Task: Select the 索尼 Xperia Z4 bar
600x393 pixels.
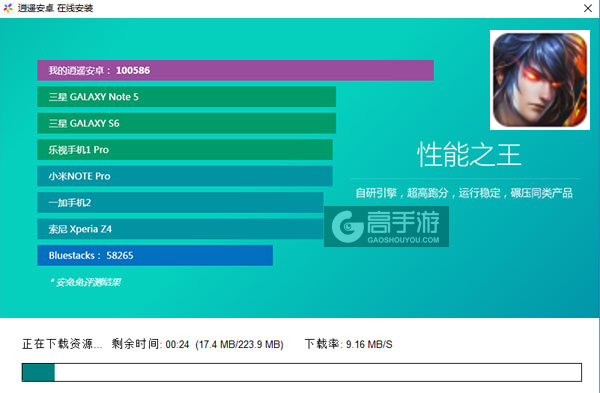Action: pyautogui.click(x=180, y=229)
